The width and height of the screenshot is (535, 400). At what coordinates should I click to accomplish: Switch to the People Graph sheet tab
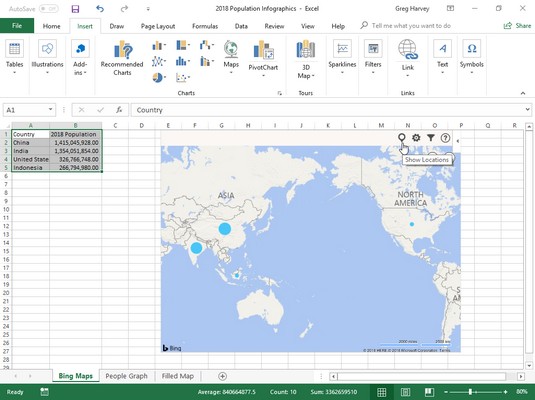tap(127, 376)
